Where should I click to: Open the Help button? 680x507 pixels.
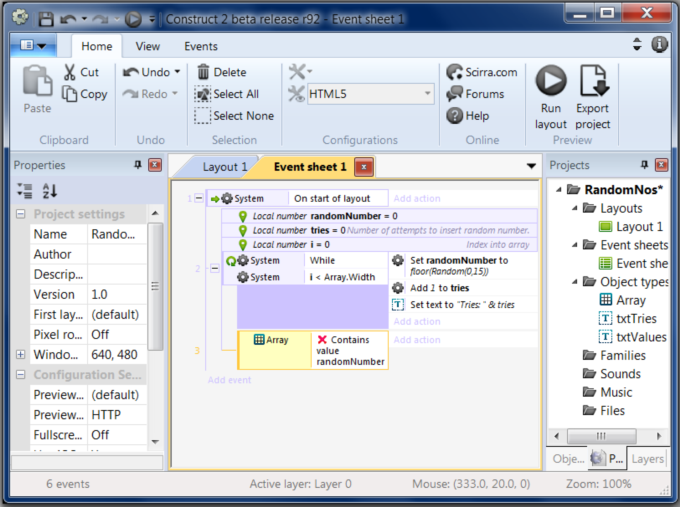coord(468,116)
